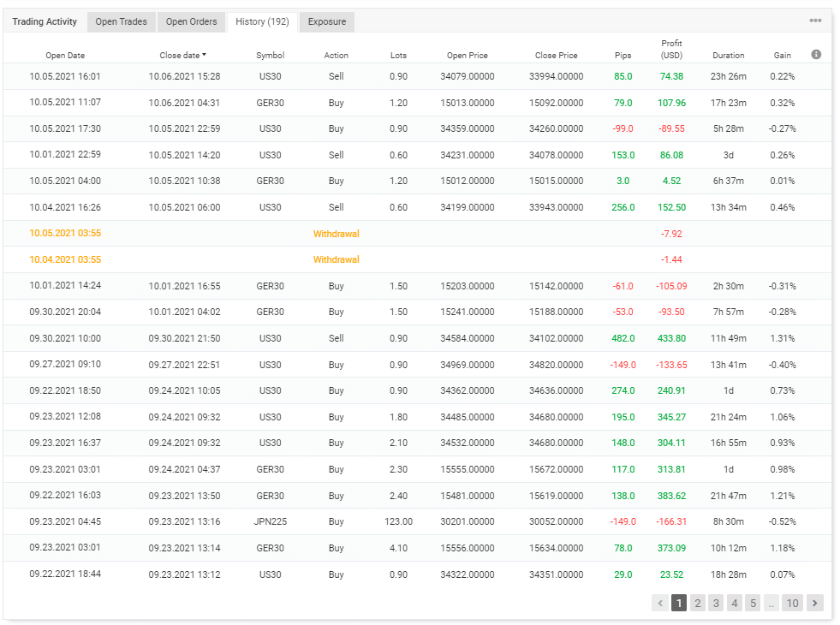The height and width of the screenshot is (625, 840).
Task: Open the three-dot options menu
Action: pos(815,21)
